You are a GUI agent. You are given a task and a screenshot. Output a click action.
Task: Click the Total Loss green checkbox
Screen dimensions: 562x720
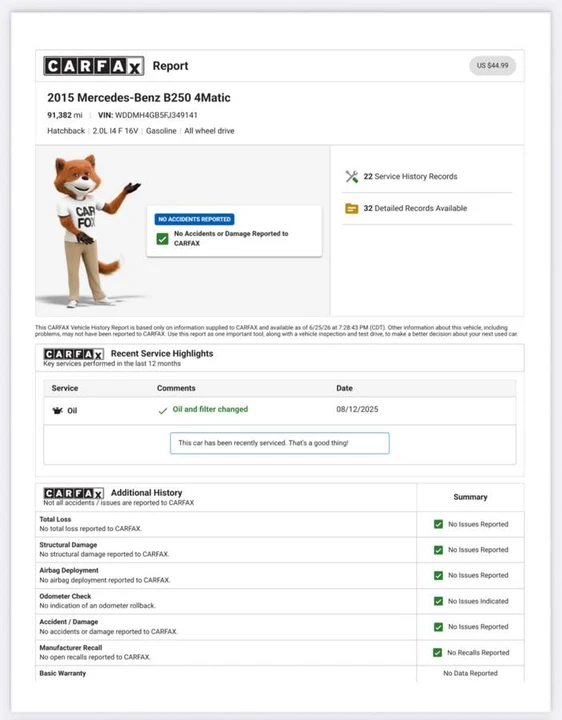pos(438,524)
